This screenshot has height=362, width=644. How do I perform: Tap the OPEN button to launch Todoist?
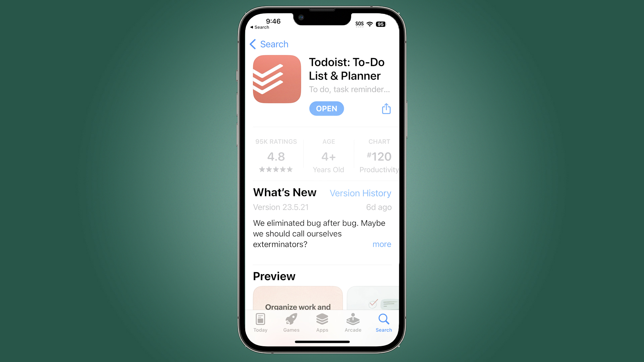click(x=326, y=109)
